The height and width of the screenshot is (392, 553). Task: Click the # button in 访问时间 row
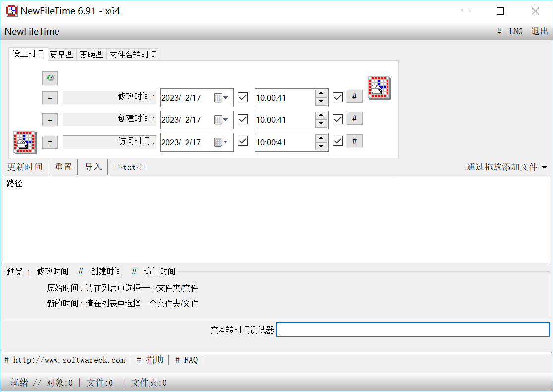[x=354, y=141]
